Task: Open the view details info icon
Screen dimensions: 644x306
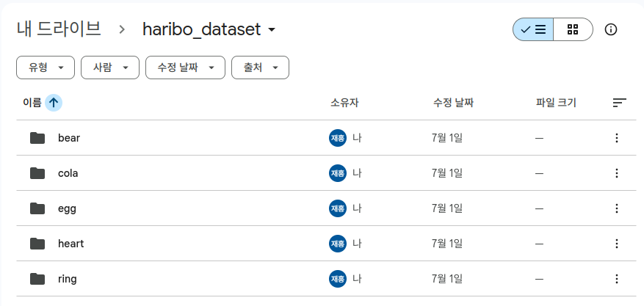Action: point(611,29)
